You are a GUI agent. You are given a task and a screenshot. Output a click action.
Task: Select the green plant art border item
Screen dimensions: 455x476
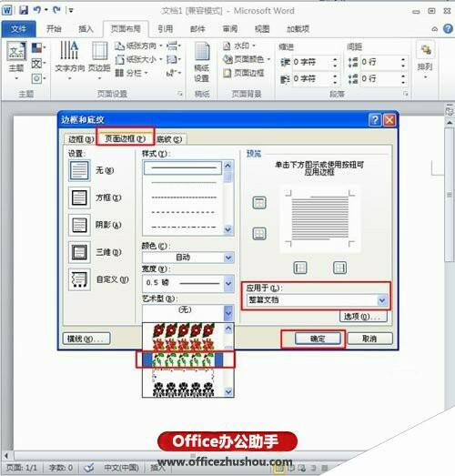pyautogui.click(x=183, y=360)
